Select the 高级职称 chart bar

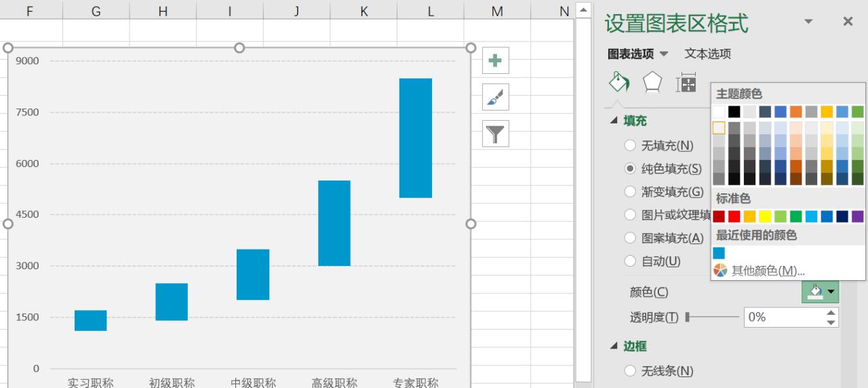point(334,223)
